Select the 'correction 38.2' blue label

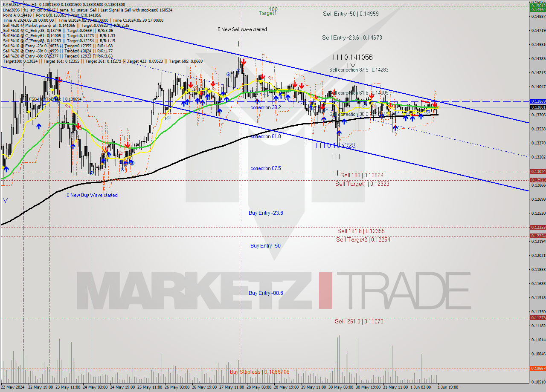265,107
